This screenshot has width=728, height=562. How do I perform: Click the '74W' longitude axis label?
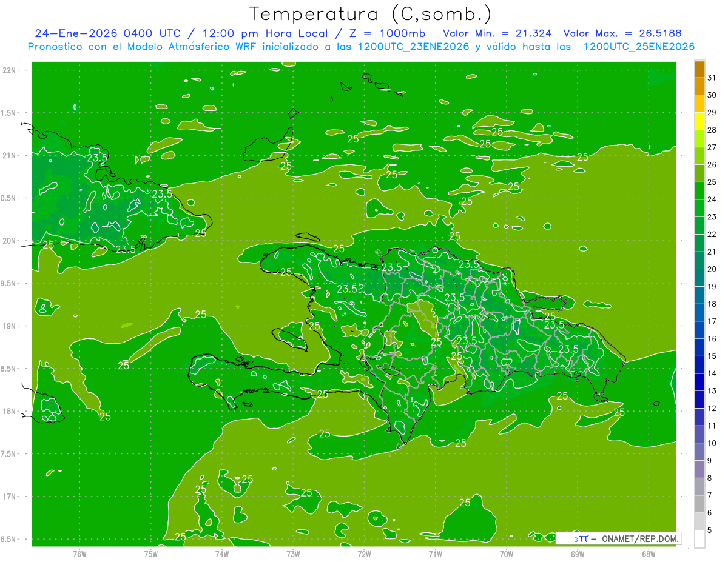[x=222, y=553]
